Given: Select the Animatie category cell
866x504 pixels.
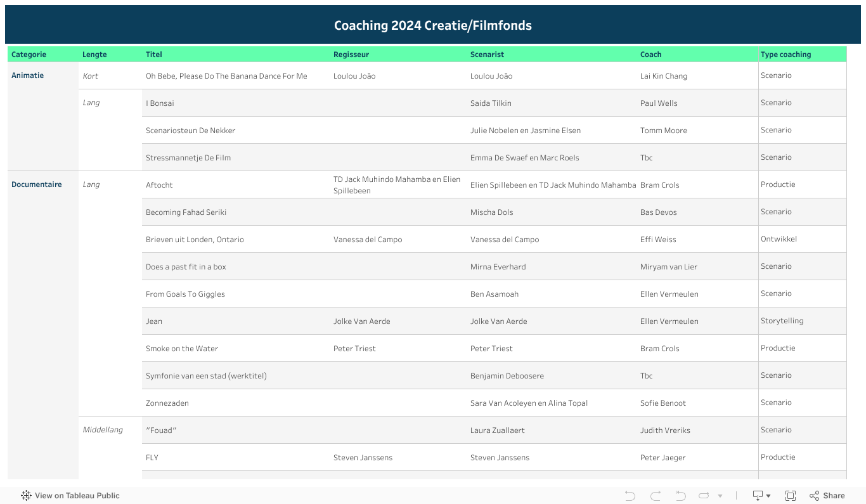Looking at the screenshot, I should click(28, 75).
